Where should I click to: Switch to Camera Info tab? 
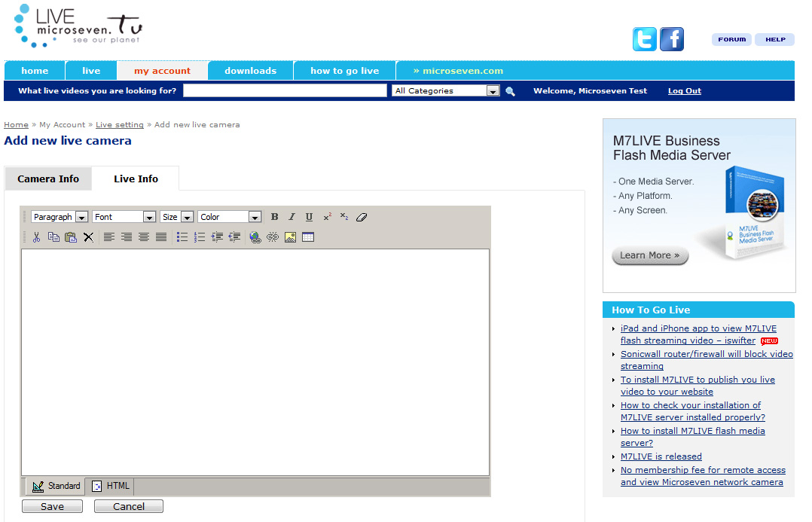coord(48,179)
